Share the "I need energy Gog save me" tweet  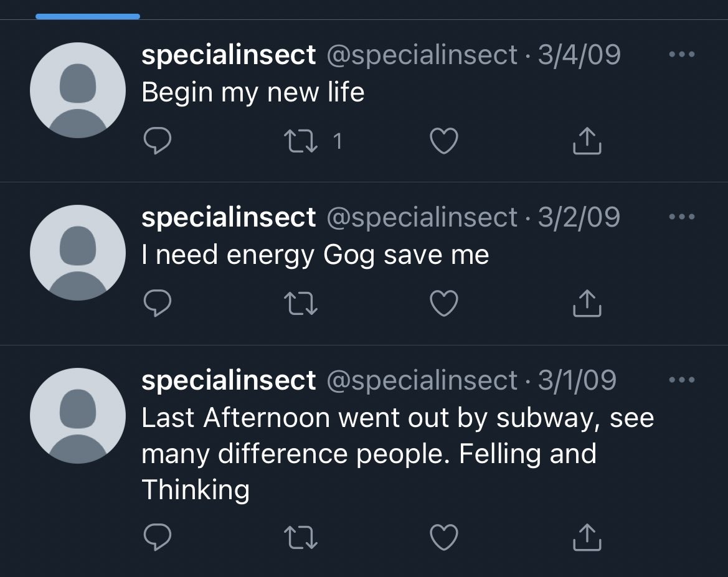click(587, 304)
